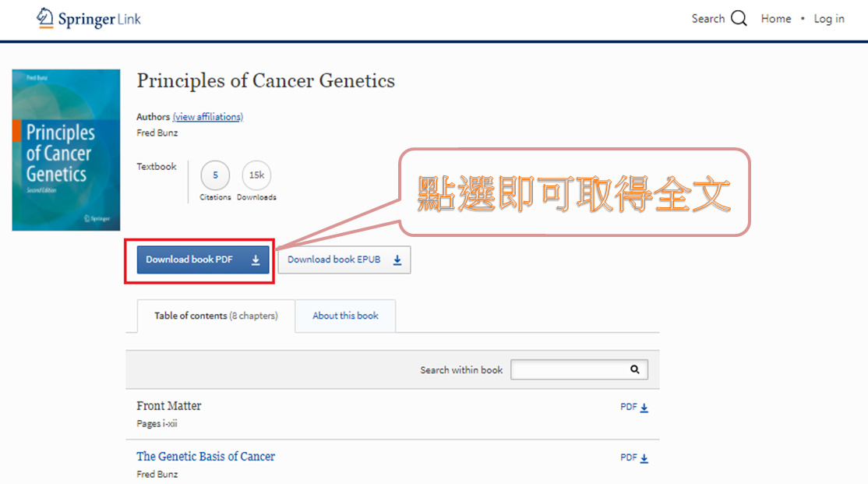Click the 15k Downloads circle badge
This screenshot has width=868, height=484.
click(256, 175)
